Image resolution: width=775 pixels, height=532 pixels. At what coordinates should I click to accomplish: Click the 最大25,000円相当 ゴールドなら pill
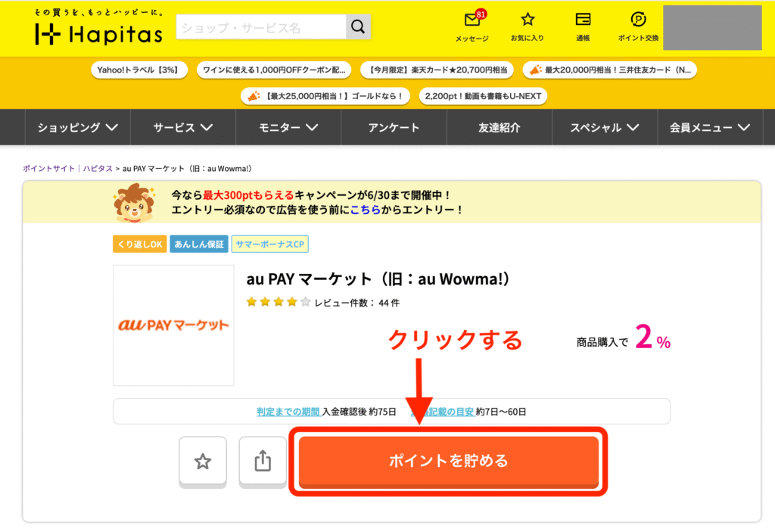point(325,96)
